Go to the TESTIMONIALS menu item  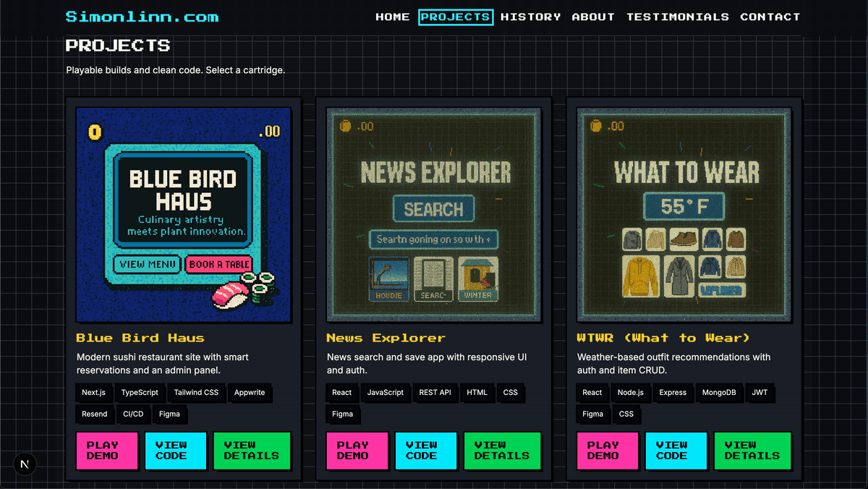(x=678, y=17)
